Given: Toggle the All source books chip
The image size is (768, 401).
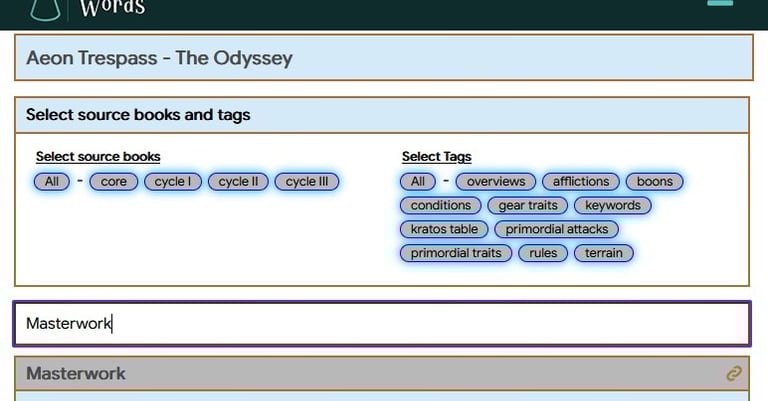Looking at the screenshot, I should (51, 182).
